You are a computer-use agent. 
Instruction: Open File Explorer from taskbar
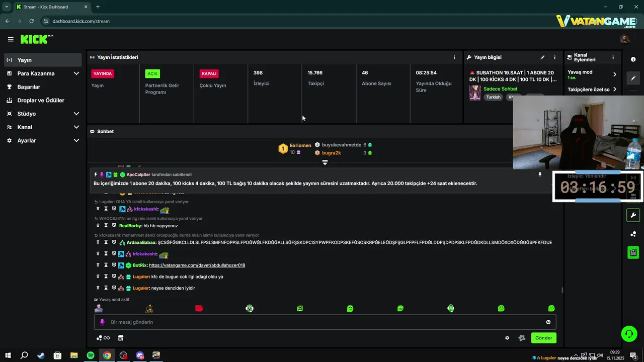(x=74, y=355)
